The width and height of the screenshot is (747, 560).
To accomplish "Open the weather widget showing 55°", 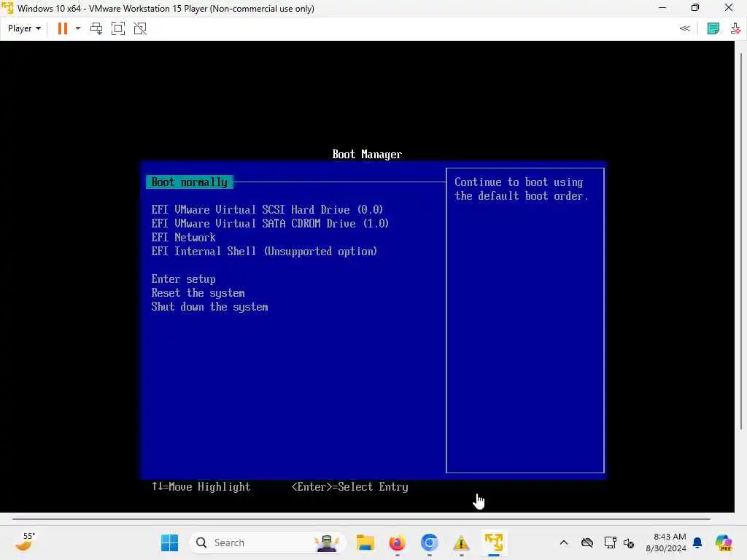I will (x=26, y=542).
